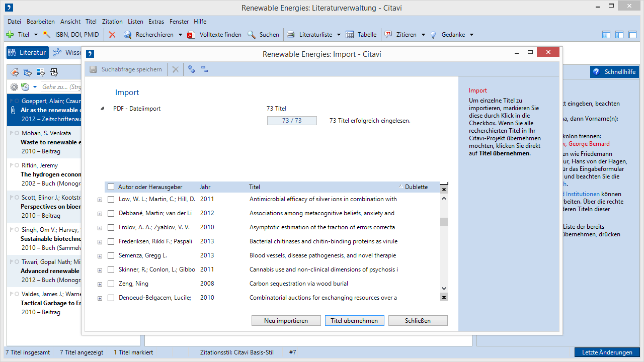Open the Hilfe menu
This screenshot has width=644, height=362.
200,22
